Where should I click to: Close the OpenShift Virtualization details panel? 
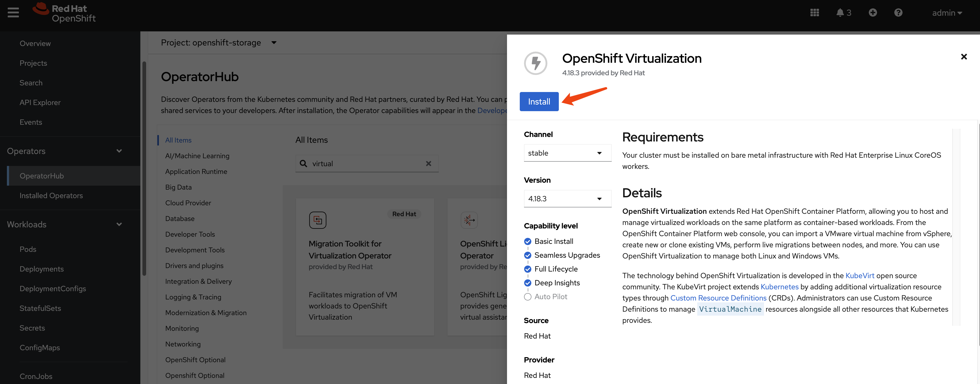[x=964, y=57]
